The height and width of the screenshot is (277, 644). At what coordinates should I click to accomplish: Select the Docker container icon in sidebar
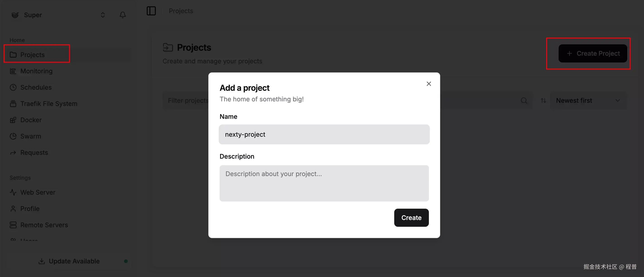13,120
